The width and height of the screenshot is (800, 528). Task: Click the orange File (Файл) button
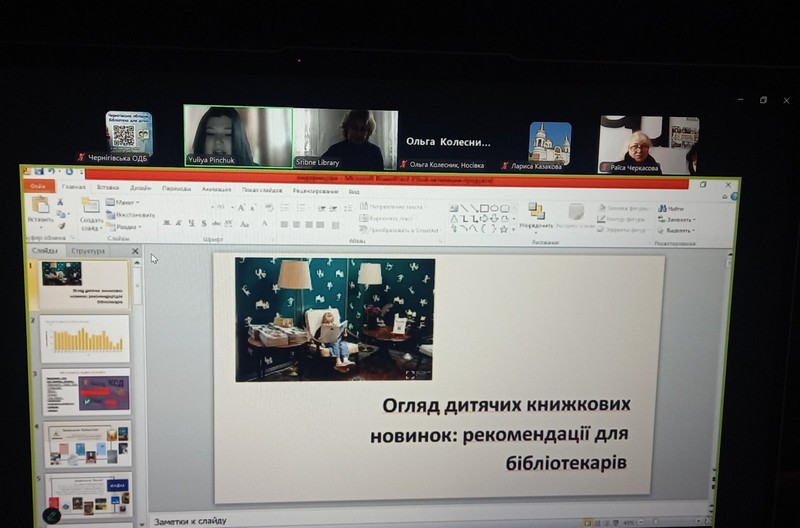coord(38,186)
